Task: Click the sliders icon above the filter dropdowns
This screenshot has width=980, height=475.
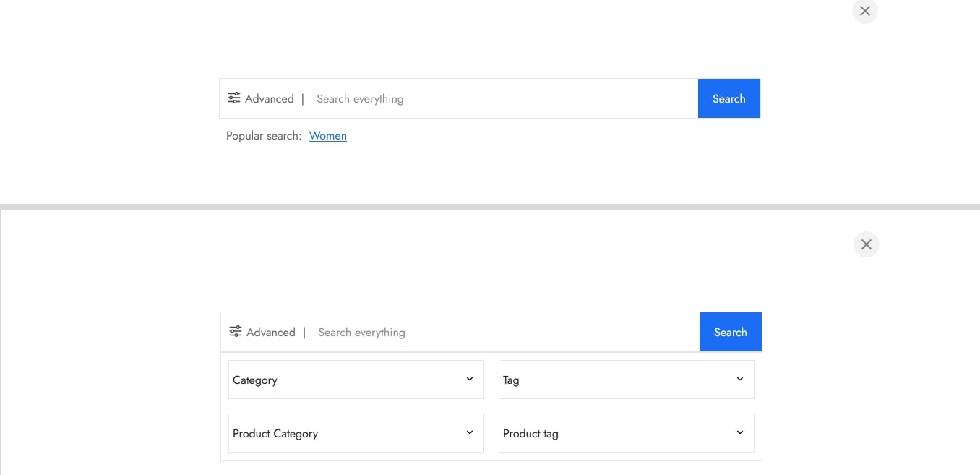Action: (x=236, y=332)
